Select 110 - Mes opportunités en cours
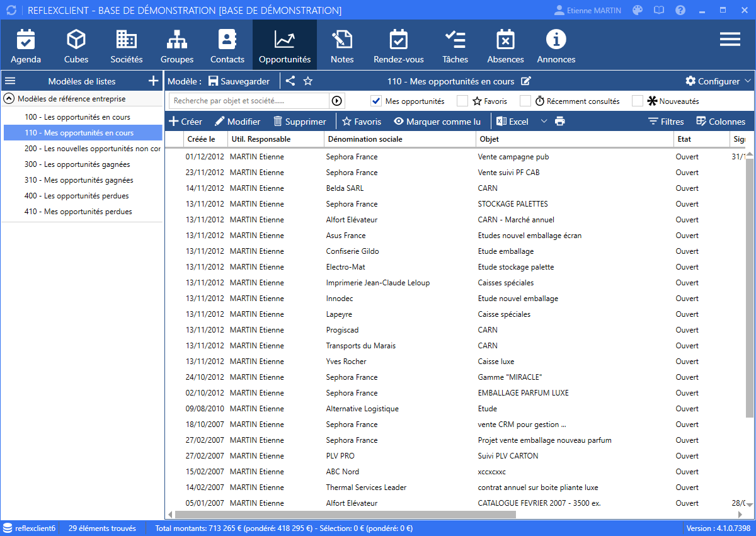The height and width of the screenshot is (536, 756). (x=83, y=133)
